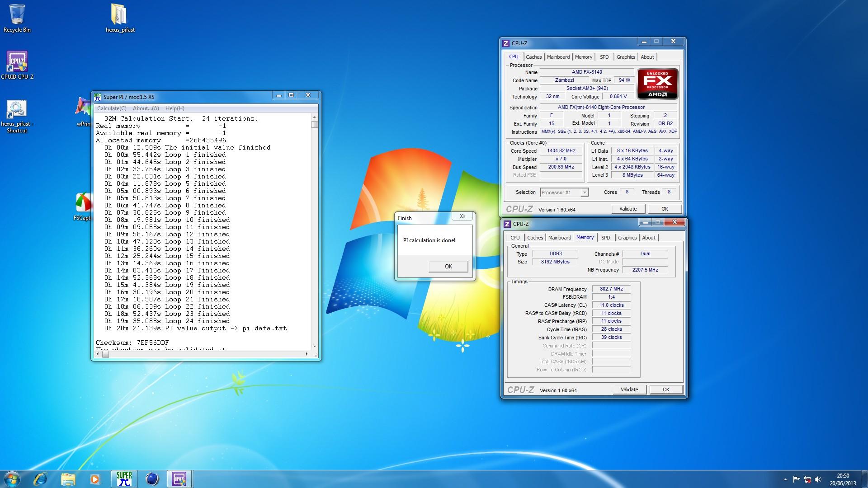Click OK in the Finish dialog
Viewport: 868px width, 488px height.
point(448,267)
